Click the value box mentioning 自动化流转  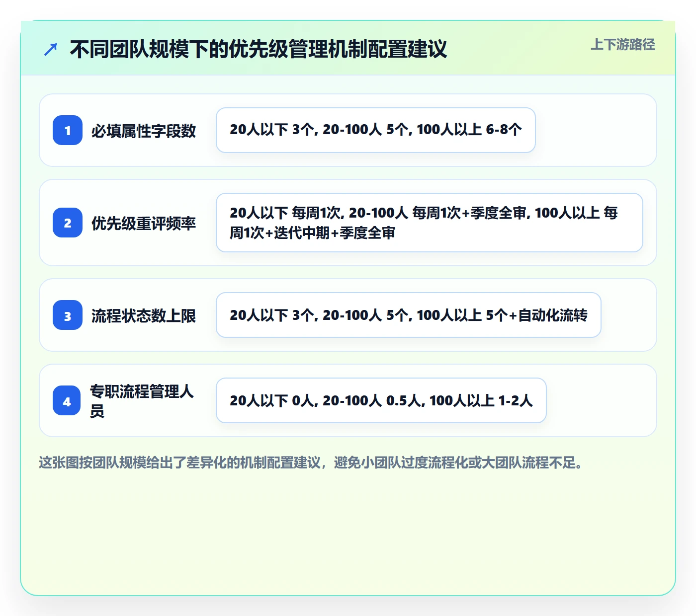409,315
